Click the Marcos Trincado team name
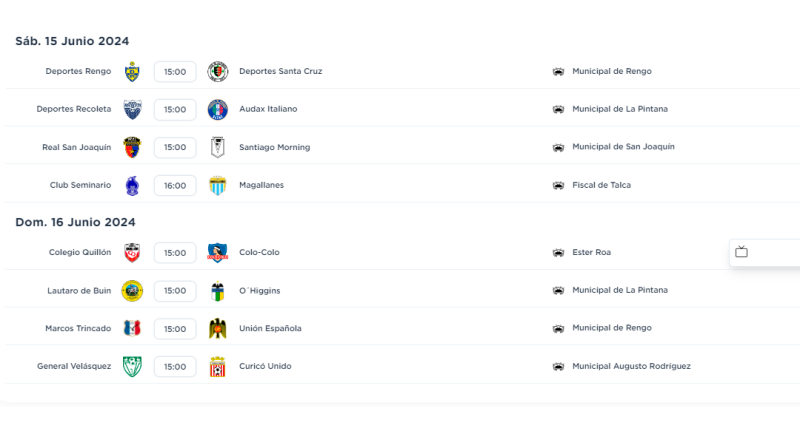The width and height of the screenshot is (800, 428). coord(78,329)
